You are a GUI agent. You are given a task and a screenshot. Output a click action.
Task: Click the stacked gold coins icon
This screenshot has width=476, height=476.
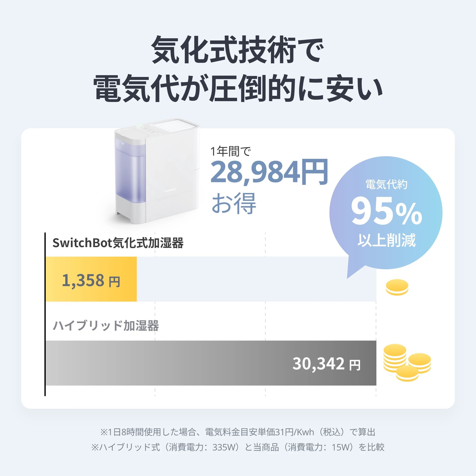(407, 362)
